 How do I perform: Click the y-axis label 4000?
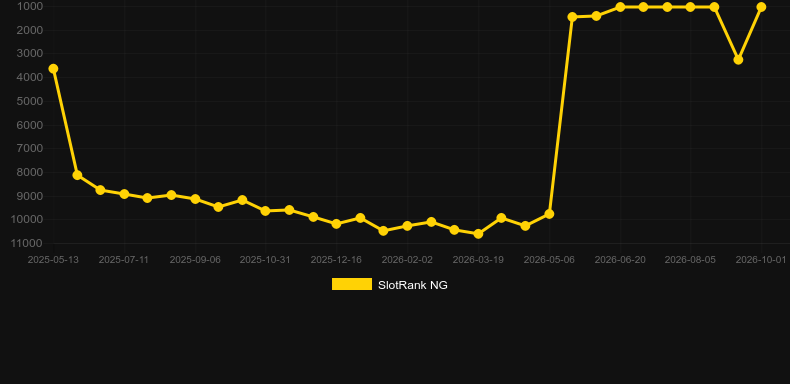pos(30,77)
